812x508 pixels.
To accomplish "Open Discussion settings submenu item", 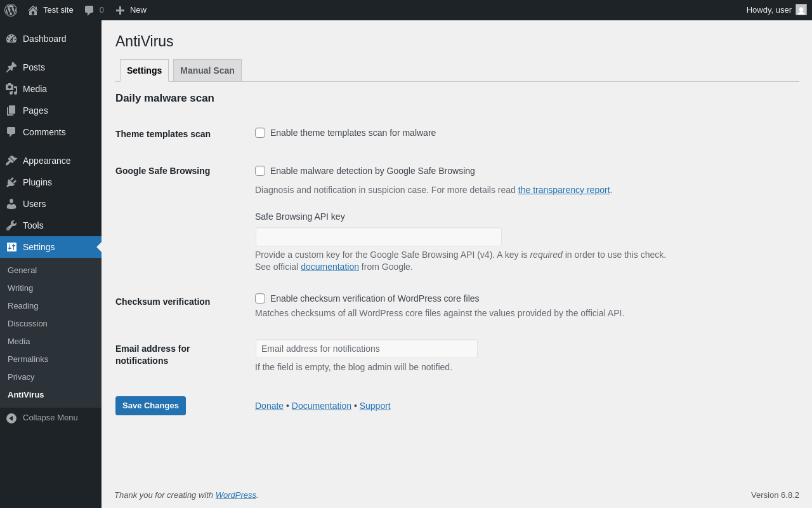I will (x=27, y=324).
